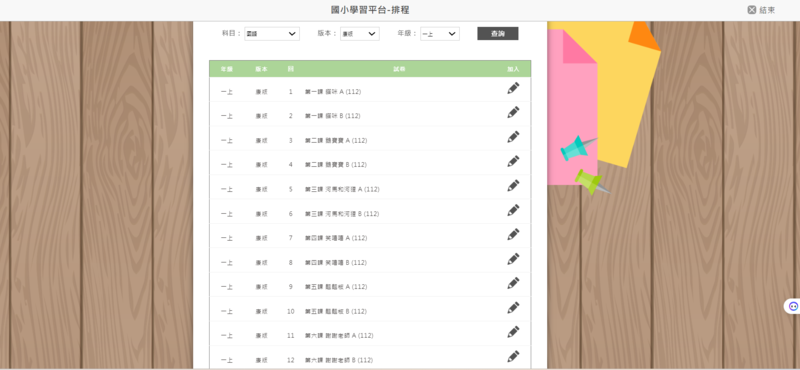Screen dimensions: 800x370
Task: Select 第四課 B (112) in round 8
Action: pos(336,263)
